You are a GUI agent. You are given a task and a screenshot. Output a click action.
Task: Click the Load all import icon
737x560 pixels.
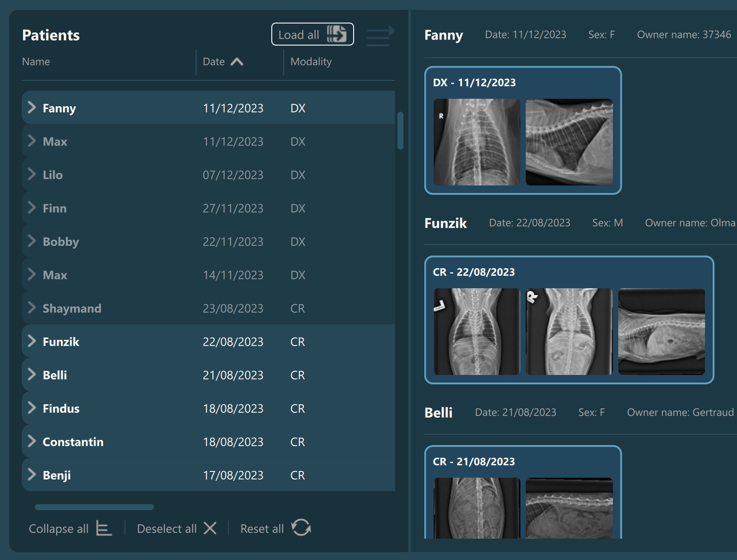(336, 34)
